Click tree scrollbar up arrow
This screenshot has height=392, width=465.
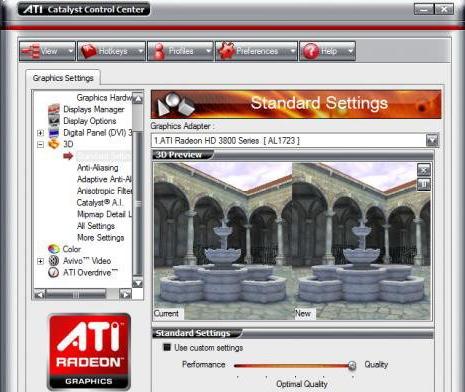[x=138, y=98]
